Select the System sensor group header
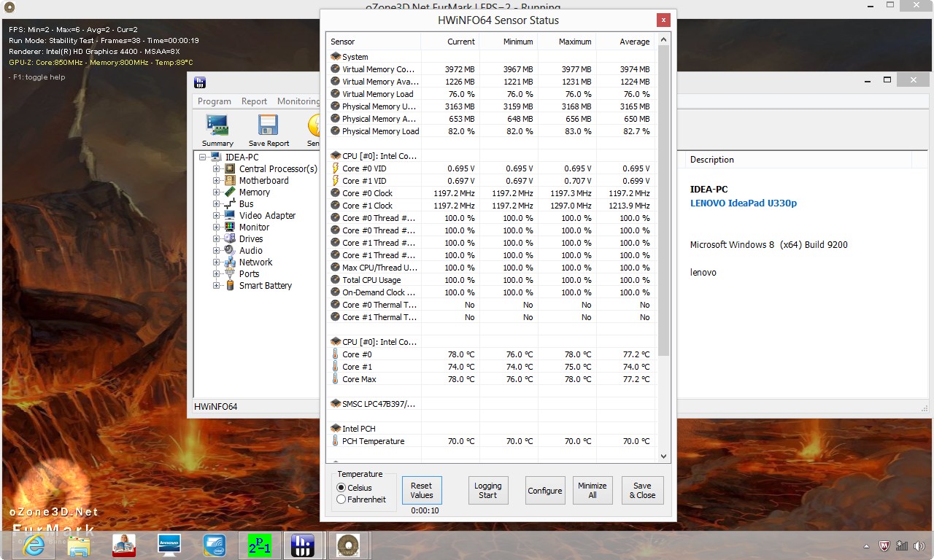This screenshot has height=560, width=934. [x=490, y=57]
